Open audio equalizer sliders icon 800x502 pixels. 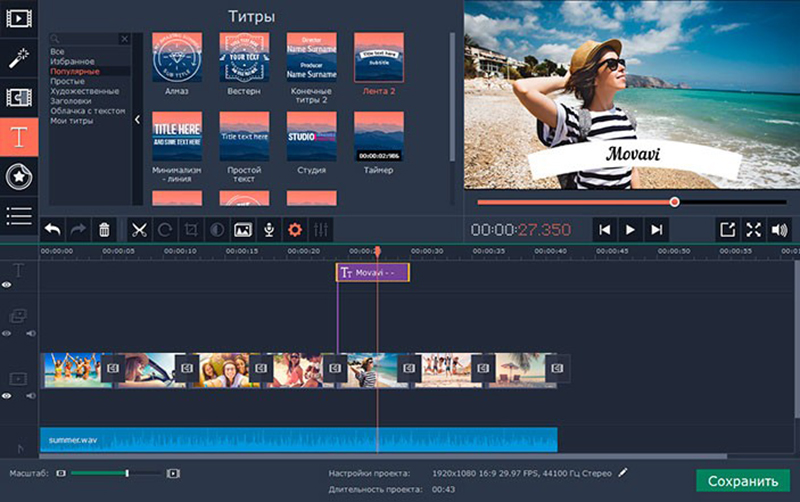321,230
